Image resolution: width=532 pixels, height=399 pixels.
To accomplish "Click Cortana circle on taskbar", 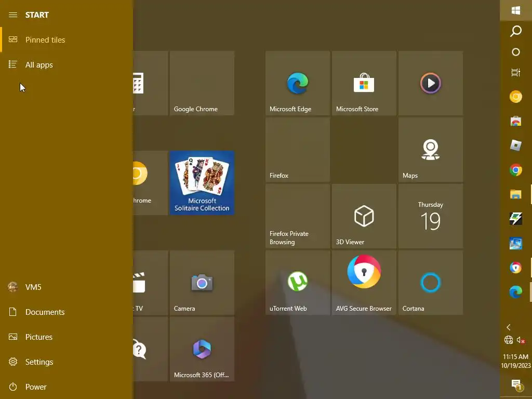I will click(x=516, y=52).
